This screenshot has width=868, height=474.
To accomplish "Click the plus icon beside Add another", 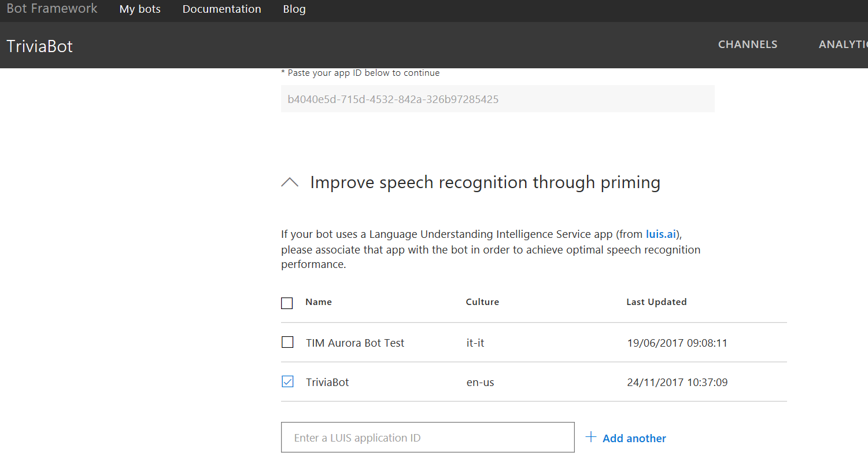I will pyautogui.click(x=590, y=437).
